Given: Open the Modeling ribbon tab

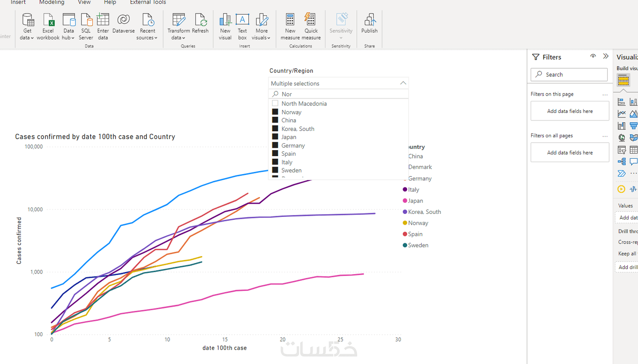Looking at the screenshot, I should click(52, 3).
